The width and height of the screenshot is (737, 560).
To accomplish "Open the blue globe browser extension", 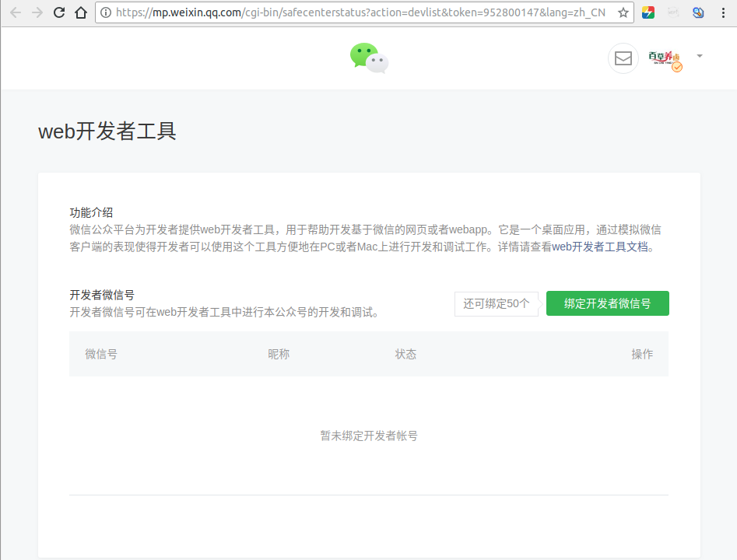I will pos(698,12).
